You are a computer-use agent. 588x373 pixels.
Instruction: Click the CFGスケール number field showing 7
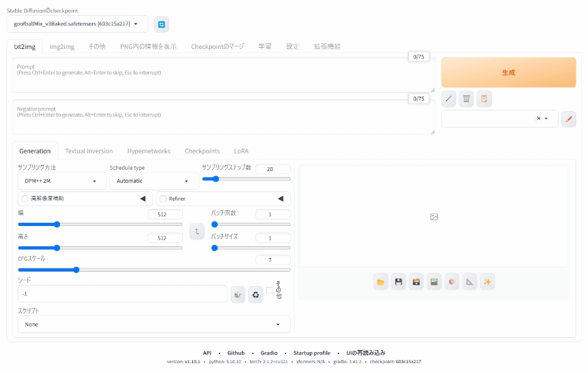coord(273,260)
